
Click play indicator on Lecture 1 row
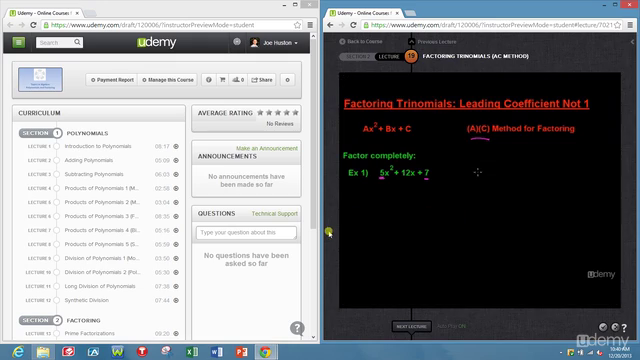click(x=176, y=146)
